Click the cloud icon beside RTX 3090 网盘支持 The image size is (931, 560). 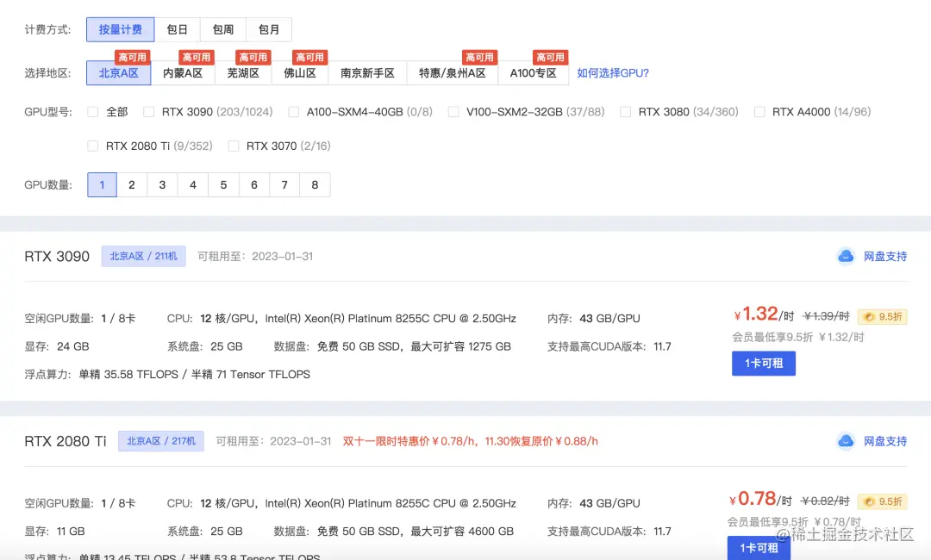846,256
